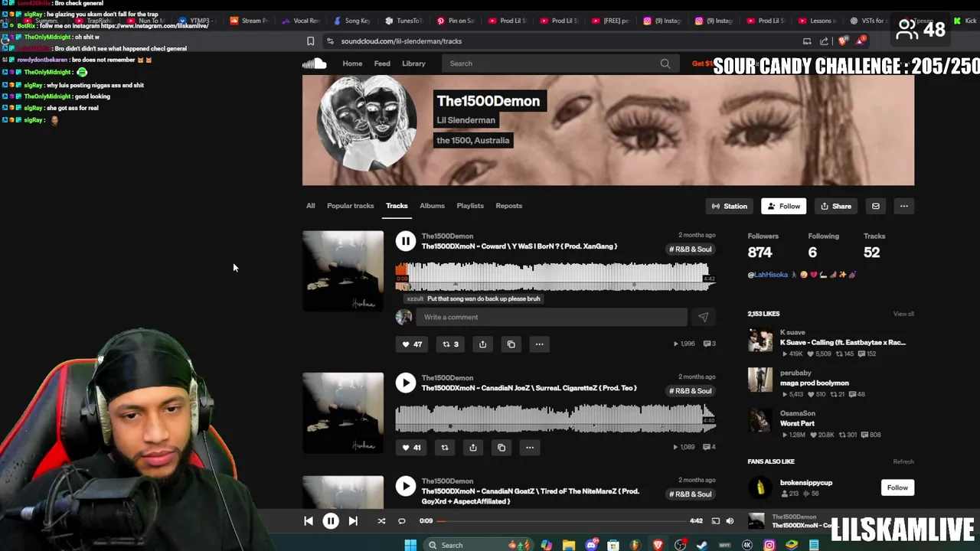Click copy link icon under CanadiaN JoeZ track
The height and width of the screenshot is (551, 980).
[x=501, y=448]
